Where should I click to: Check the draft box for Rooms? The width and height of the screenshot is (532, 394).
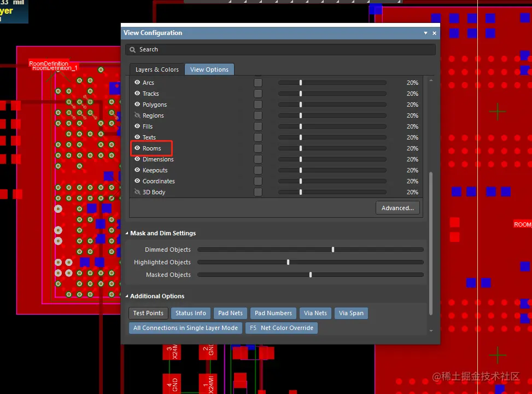coord(258,148)
